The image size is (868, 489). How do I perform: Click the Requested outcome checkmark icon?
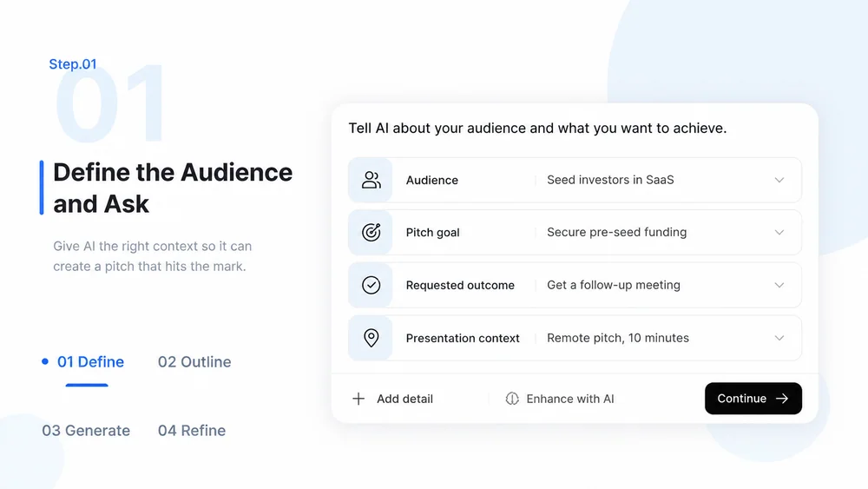(x=371, y=285)
